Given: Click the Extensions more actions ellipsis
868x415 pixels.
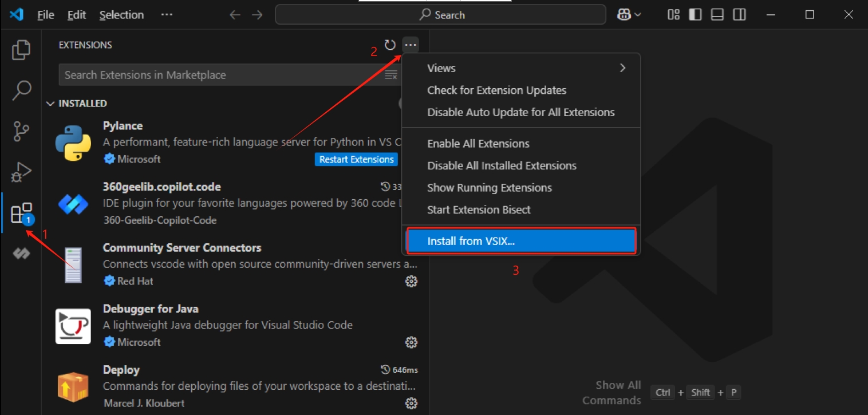Looking at the screenshot, I should 411,45.
